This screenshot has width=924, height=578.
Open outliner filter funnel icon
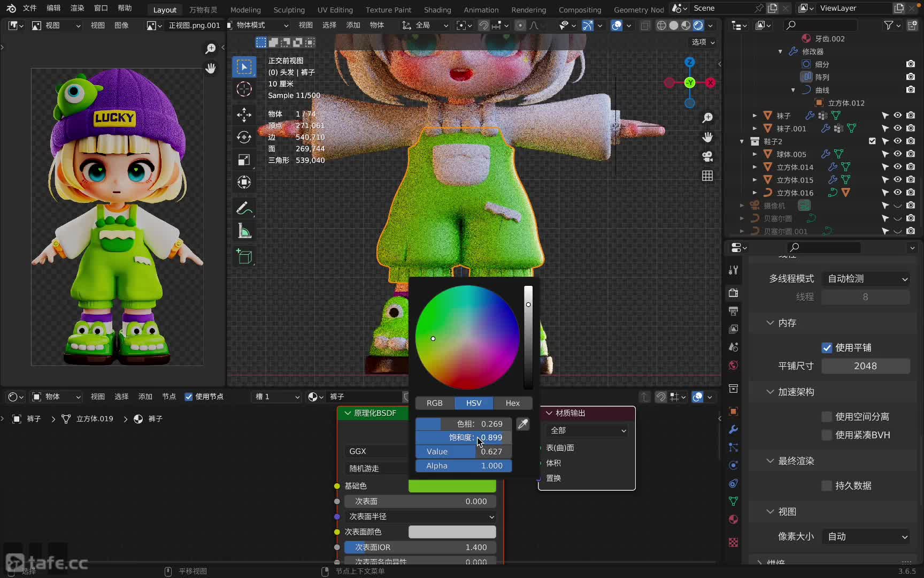pyautogui.click(x=888, y=25)
